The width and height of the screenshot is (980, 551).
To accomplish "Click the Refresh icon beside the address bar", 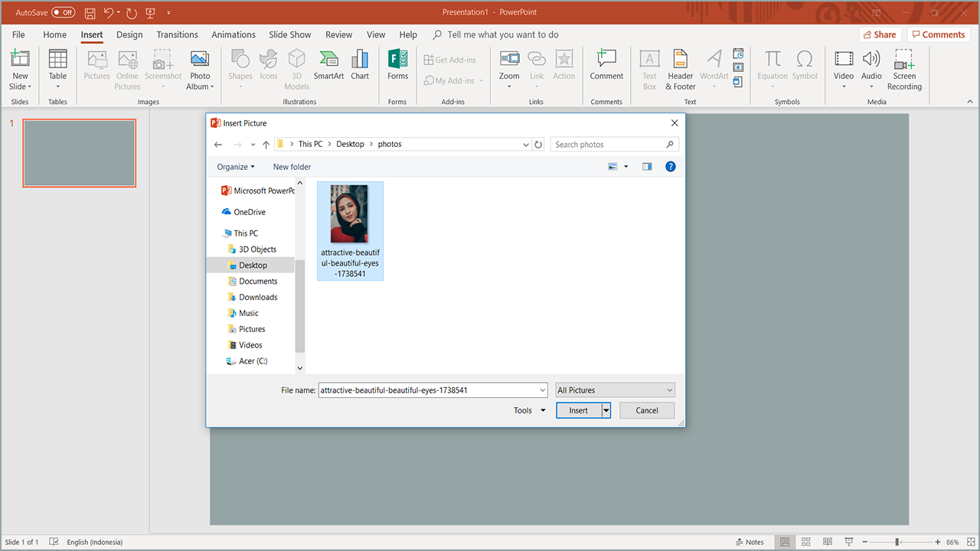I will (x=538, y=145).
